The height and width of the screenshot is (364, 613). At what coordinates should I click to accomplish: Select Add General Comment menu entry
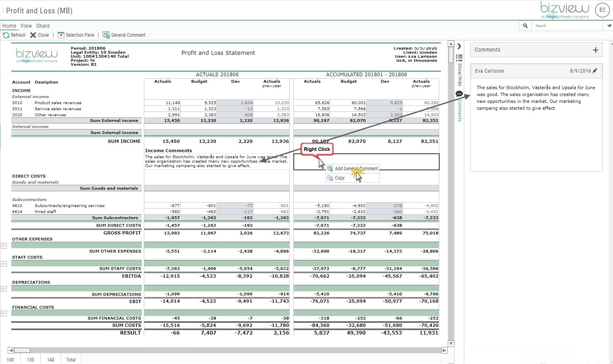coord(352,169)
